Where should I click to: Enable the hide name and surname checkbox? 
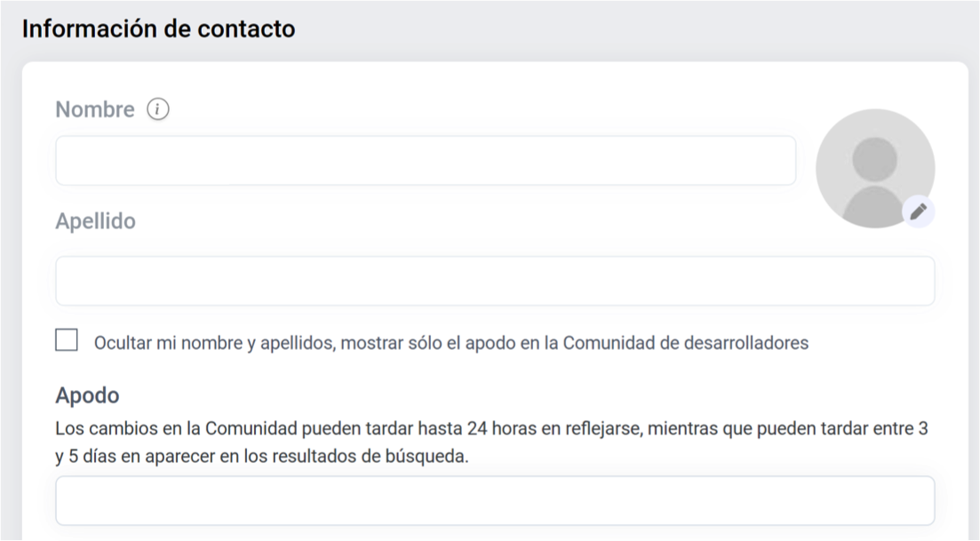pos(67,340)
